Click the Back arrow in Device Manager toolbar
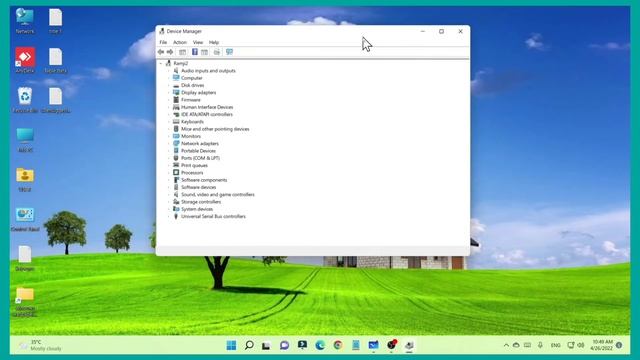Image resolution: width=640 pixels, height=360 pixels. (161, 52)
